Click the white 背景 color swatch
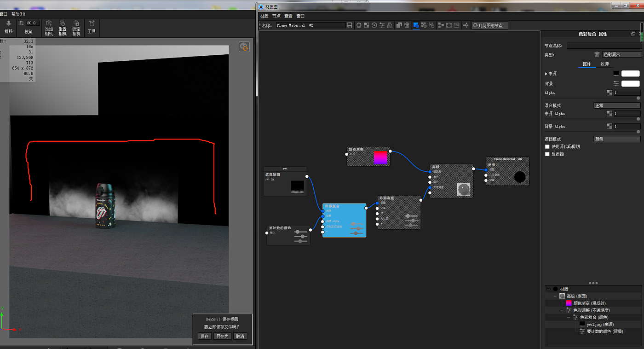The height and width of the screenshot is (349, 644). pos(630,84)
